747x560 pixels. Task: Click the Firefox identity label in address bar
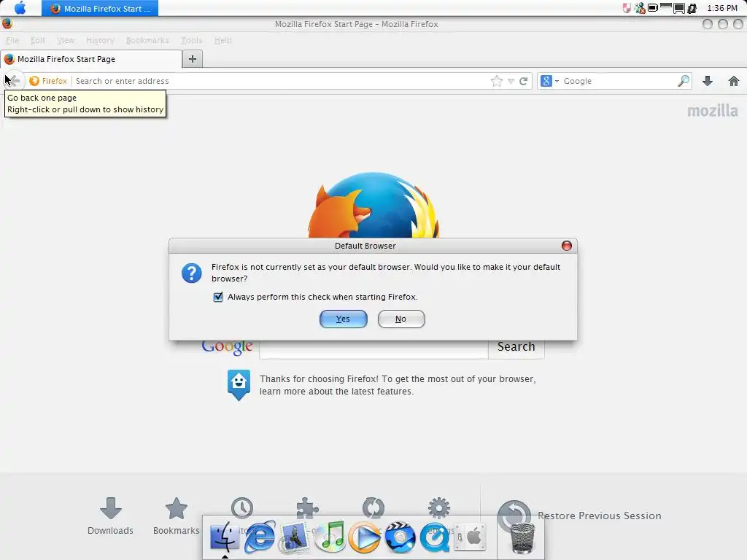point(48,81)
